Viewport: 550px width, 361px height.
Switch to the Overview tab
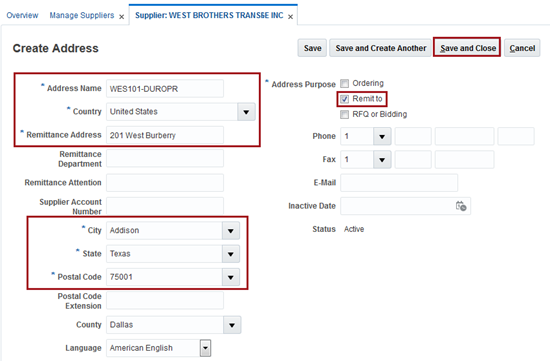[x=22, y=15]
